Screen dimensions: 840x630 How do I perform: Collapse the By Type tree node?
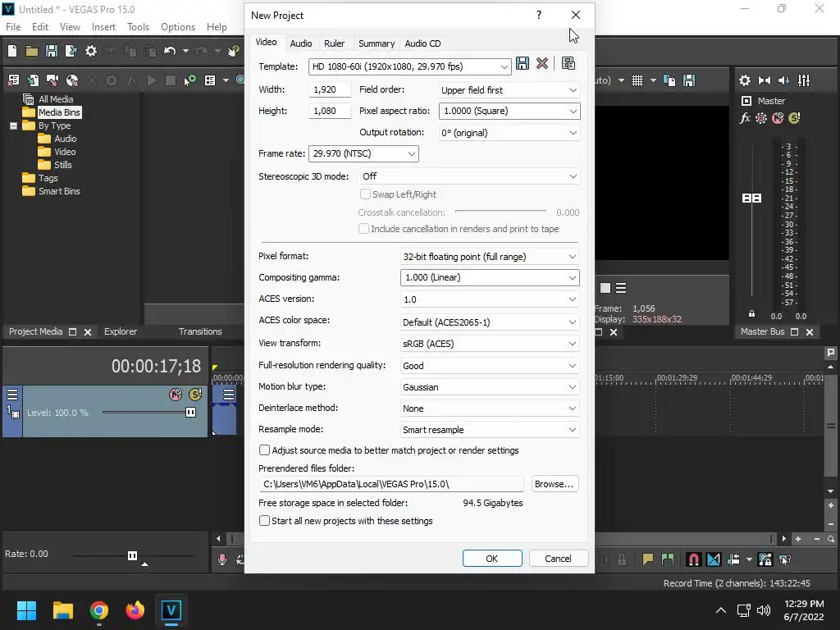[13, 126]
